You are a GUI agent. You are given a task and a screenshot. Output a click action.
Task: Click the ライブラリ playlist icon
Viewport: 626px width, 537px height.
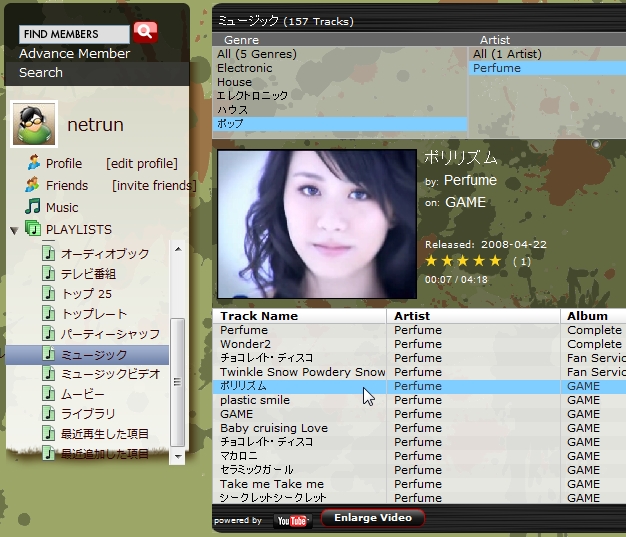(49, 414)
